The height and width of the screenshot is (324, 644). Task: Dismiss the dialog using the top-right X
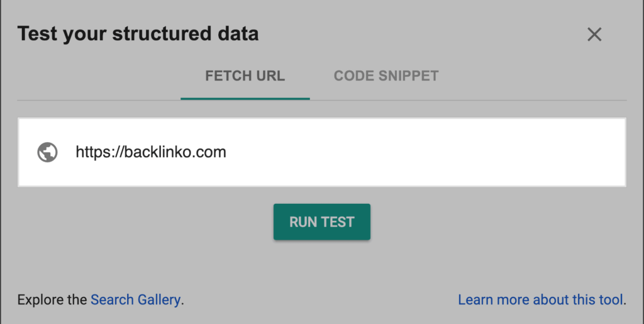594,35
